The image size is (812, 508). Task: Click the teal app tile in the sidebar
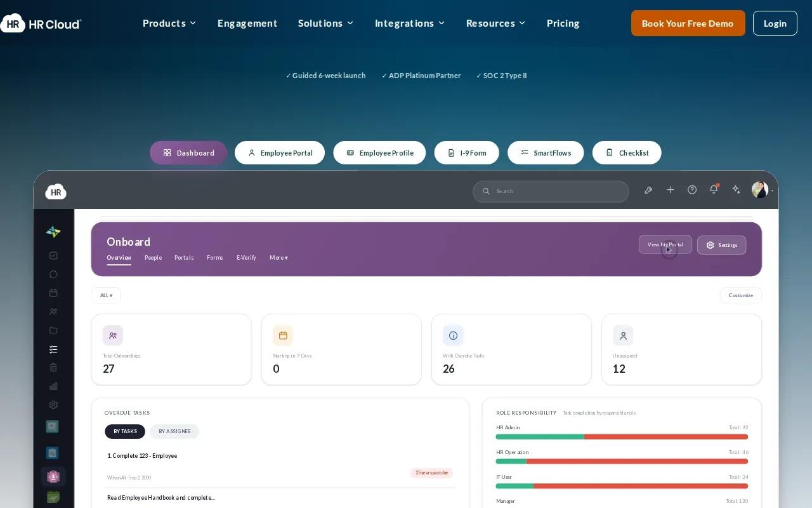(x=53, y=427)
